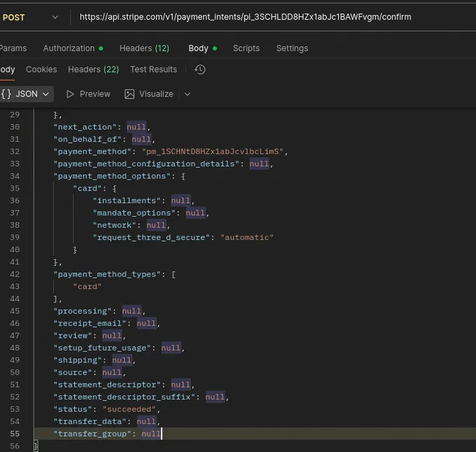The width and height of the screenshot is (476, 452).
Task: Click the "source" key on line 50
Action: (73, 372)
